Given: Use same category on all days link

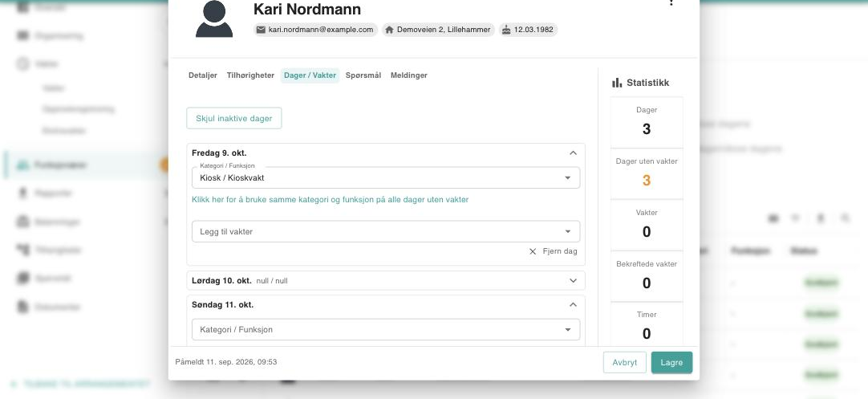Looking at the screenshot, I should pyautogui.click(x=330, y=199).
